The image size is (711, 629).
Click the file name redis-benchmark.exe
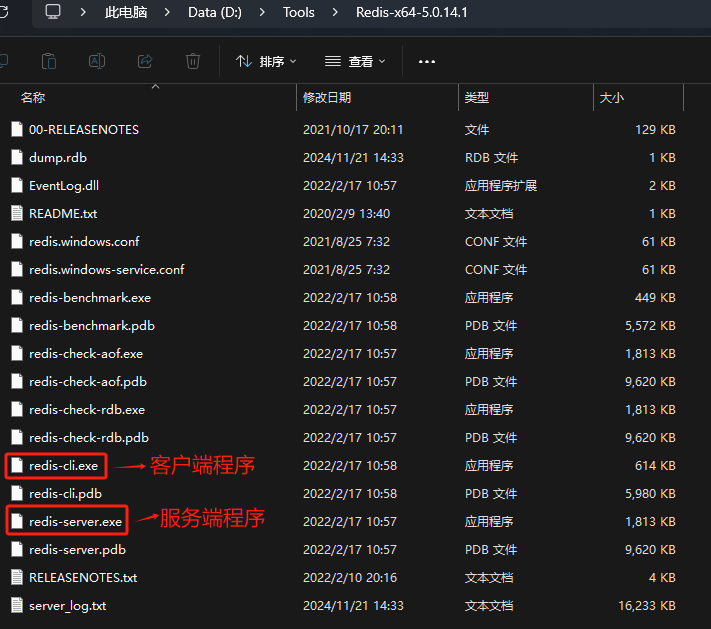pyautogui.click(x=90, y=298)
